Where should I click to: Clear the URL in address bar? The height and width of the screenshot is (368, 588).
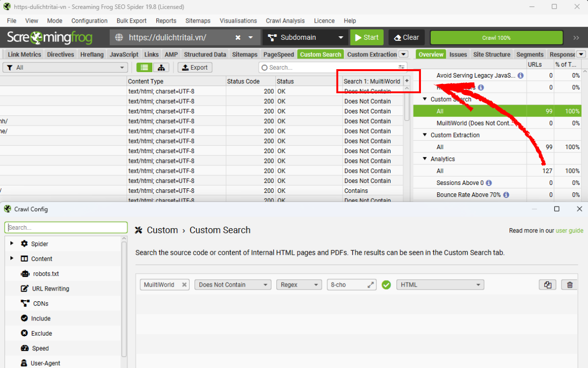(238, 38)
